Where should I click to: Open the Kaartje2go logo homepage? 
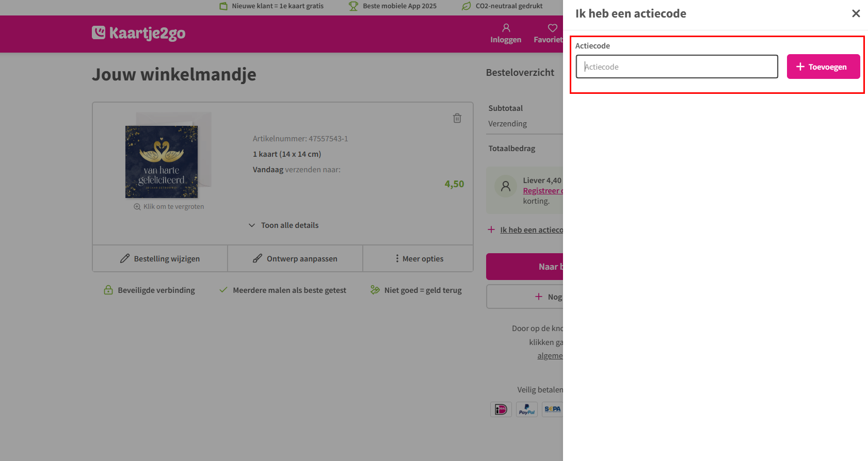(x=138, y=34)
